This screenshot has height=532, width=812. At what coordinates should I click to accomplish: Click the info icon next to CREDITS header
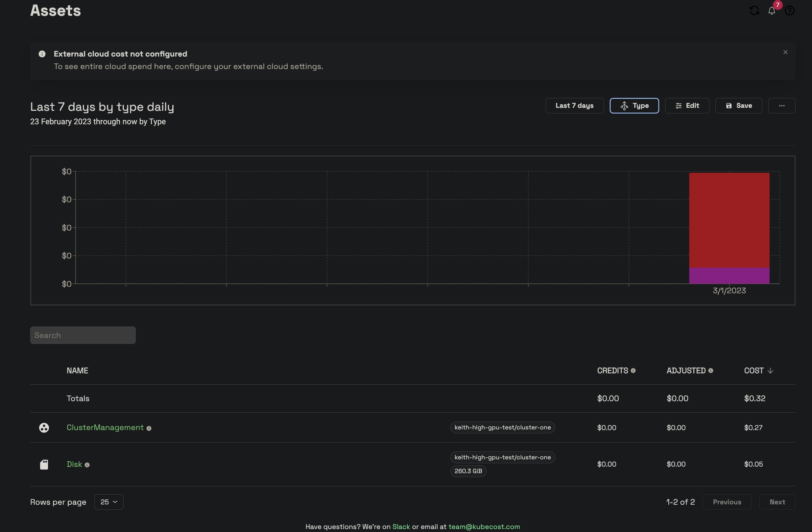coord(634,370)
